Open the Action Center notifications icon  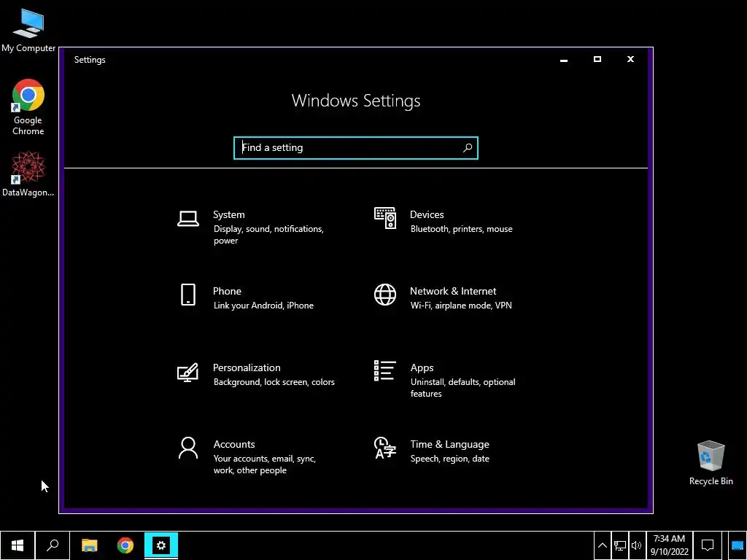[708, 545]
